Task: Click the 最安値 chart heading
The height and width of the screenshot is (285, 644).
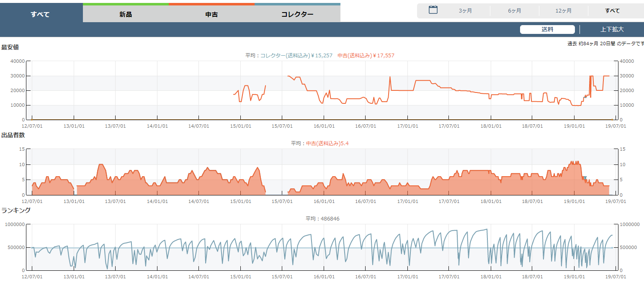Action: pos(10,47)
